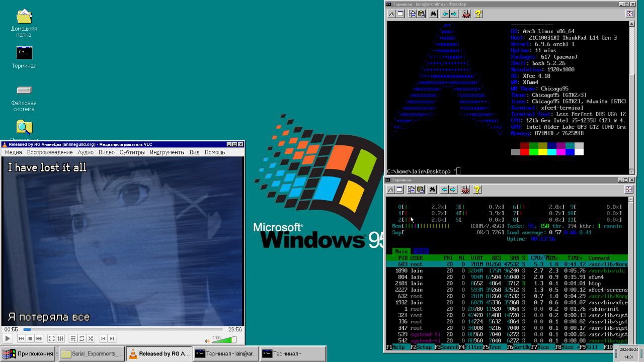Select the /sbin/init process row in htop
Screen dimensions: 644x362
[x=507, y=309]
